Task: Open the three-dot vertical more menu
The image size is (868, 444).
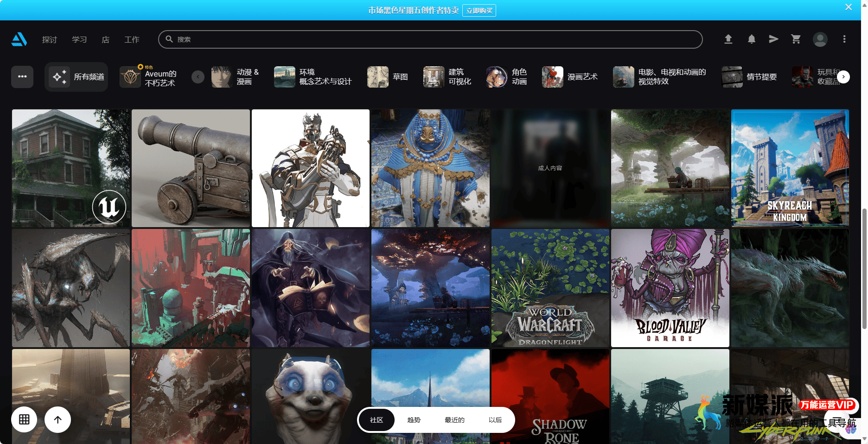Action: pos(844,39)
